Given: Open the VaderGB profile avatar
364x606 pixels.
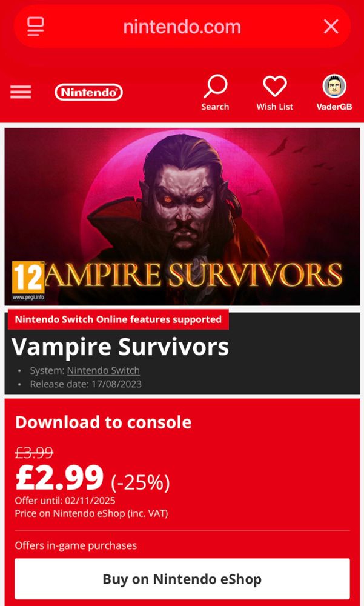Looking at the screenshot, I should click(x=334, y=86).
